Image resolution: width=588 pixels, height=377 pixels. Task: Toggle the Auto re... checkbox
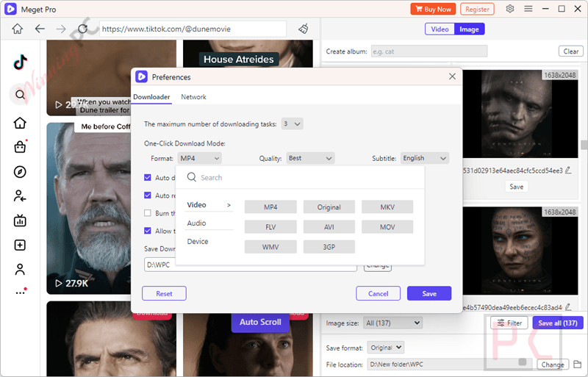point(148,195)
